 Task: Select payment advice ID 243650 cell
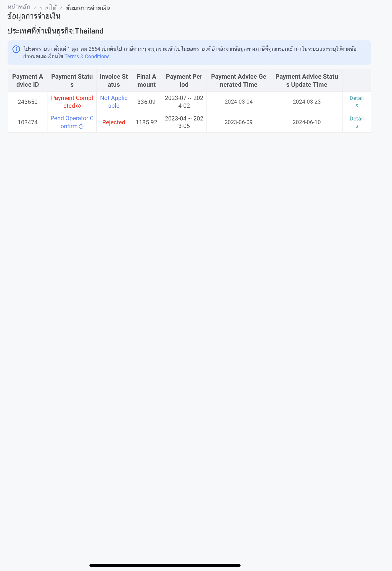click(x=28, y=102)
